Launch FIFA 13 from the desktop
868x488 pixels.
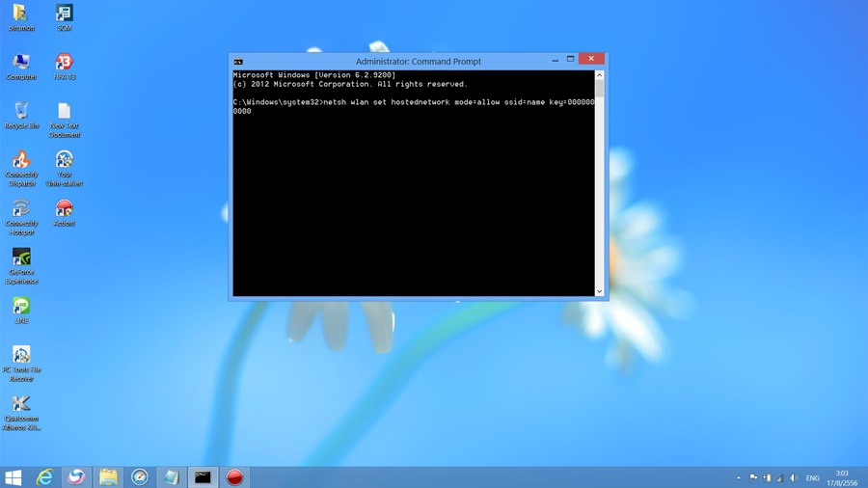tap(65, 67)
